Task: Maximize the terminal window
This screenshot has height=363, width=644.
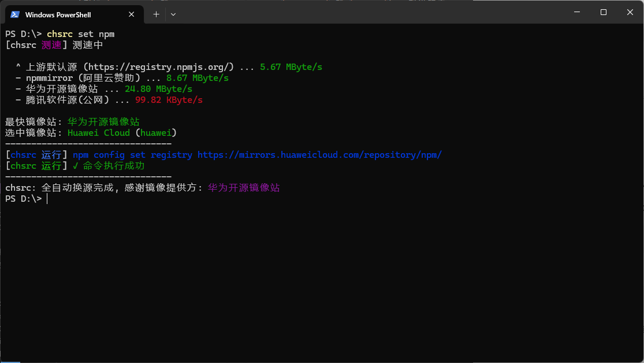Action: tap(604, 12)
